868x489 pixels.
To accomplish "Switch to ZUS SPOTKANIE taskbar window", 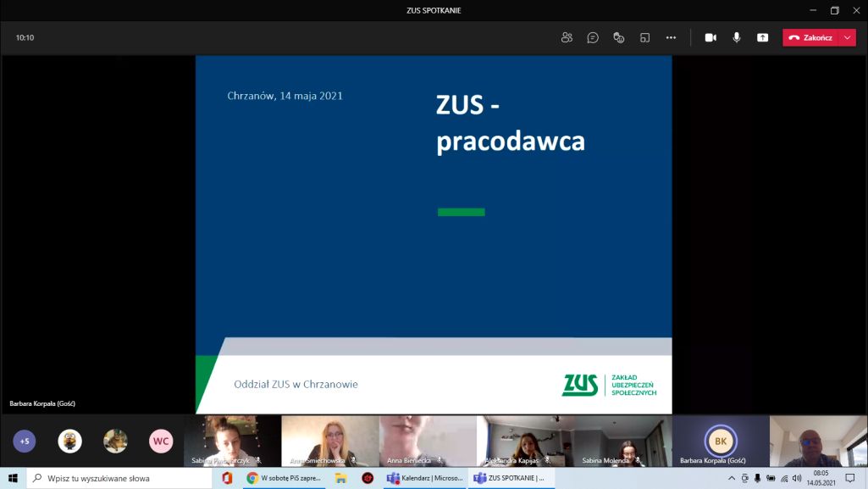I will pyautogui.click(x=511, y=478).
